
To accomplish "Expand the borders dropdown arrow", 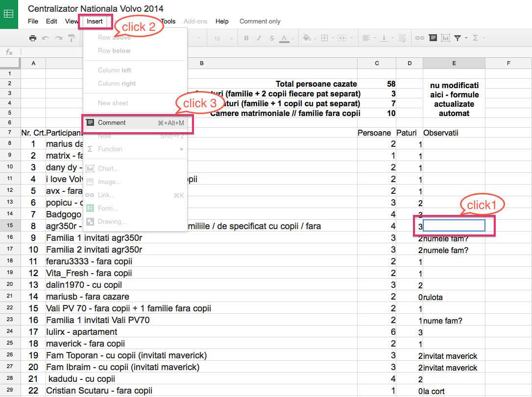I will [333, 38].
